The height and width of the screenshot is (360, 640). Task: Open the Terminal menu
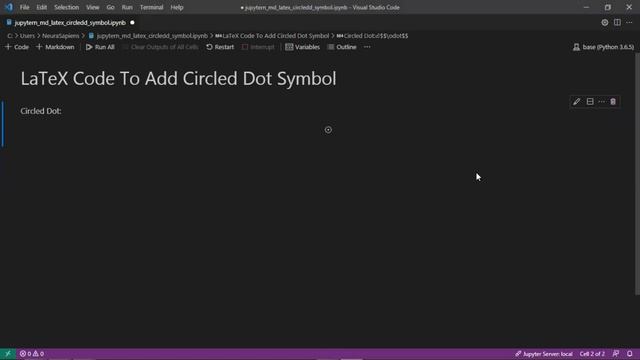coord(151,7)
